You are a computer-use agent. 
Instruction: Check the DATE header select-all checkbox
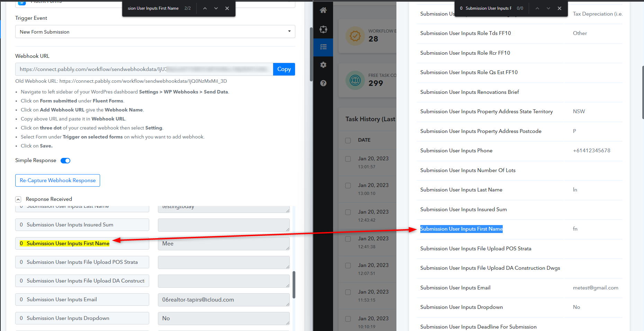tap(348, 140)
